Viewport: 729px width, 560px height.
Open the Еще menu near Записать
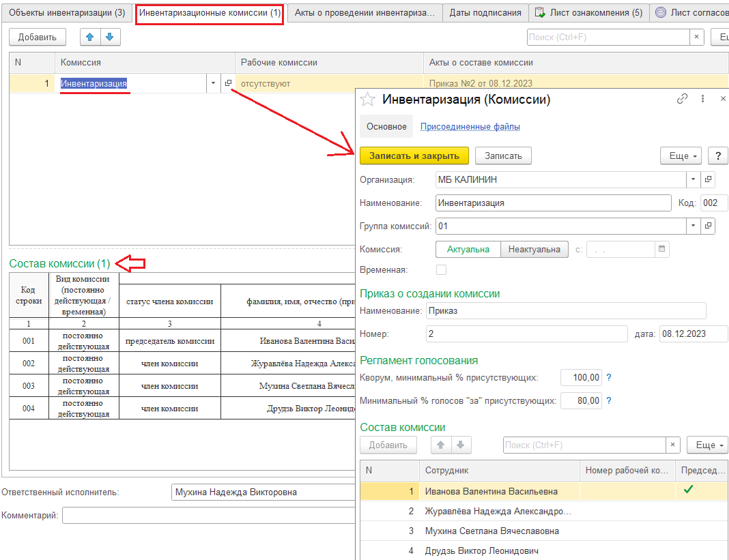pyautogui.click(x=683, y=156)
